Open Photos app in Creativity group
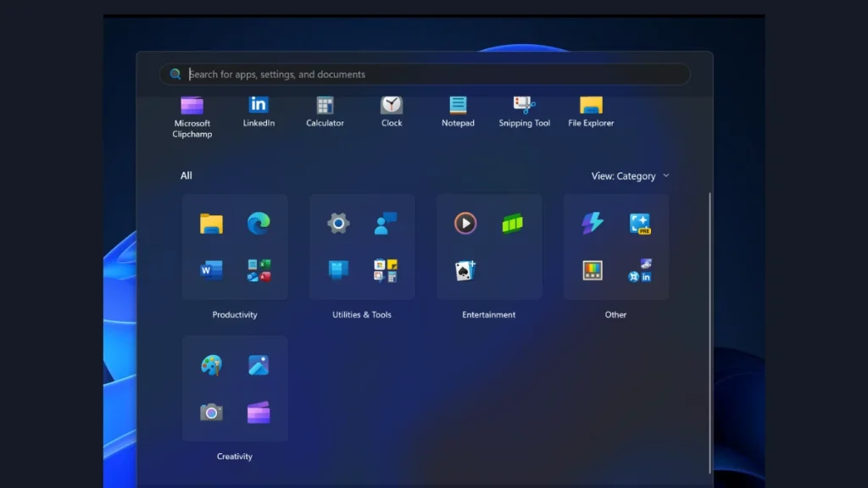Image resolution: width=868 pixels, height=488 pixels. [x=259, y=365]
